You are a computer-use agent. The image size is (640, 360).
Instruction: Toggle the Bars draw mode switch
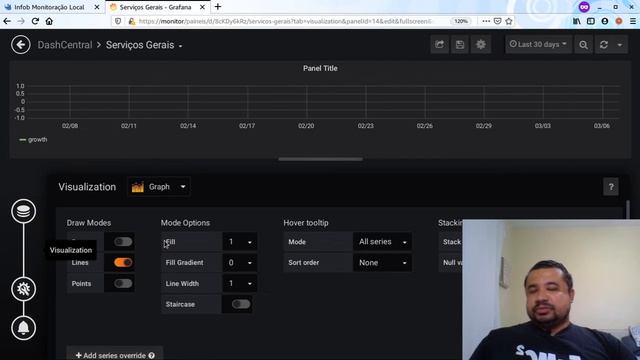[x=123, y=242]
